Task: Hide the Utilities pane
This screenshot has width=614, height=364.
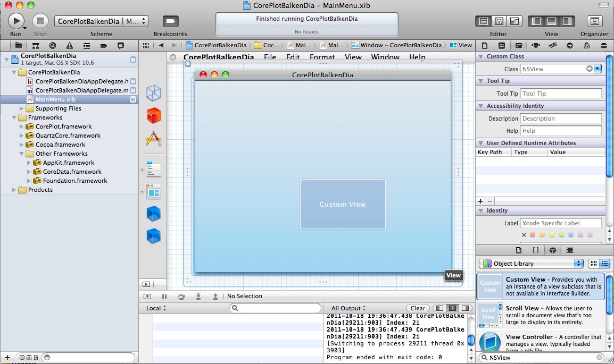Action: [567, 21]
